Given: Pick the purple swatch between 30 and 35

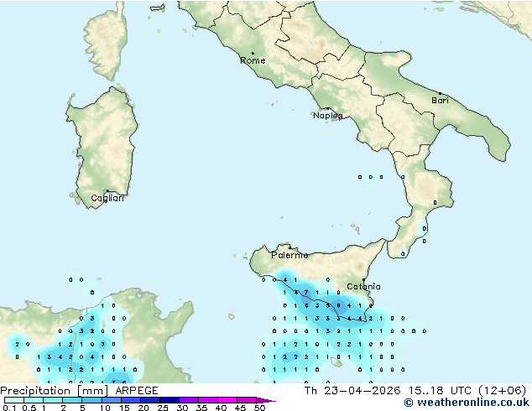Looking at the screenshot, I should click(x=189, y=400).
